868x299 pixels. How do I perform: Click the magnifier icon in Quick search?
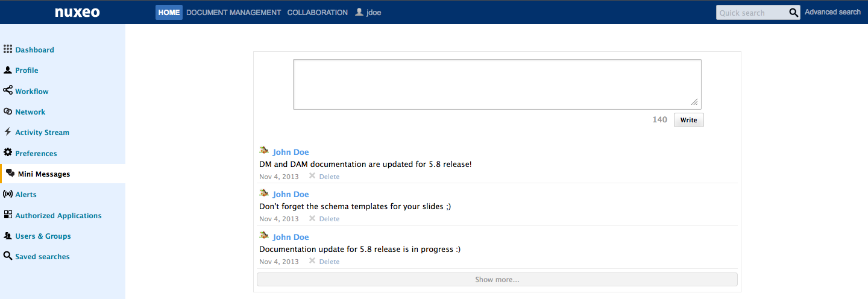794,13
